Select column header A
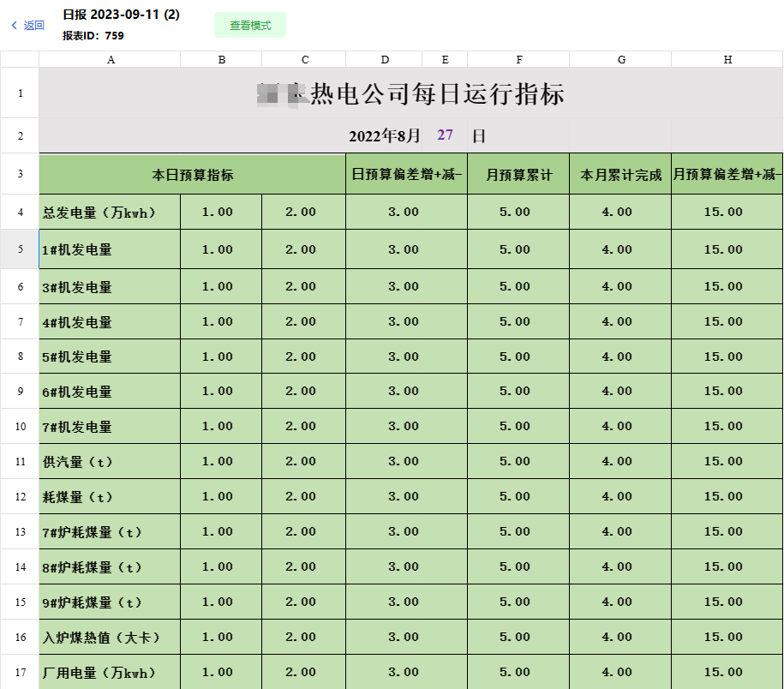Screen dimensions: 784x689 pyautogui.click(x=110, y=58)
